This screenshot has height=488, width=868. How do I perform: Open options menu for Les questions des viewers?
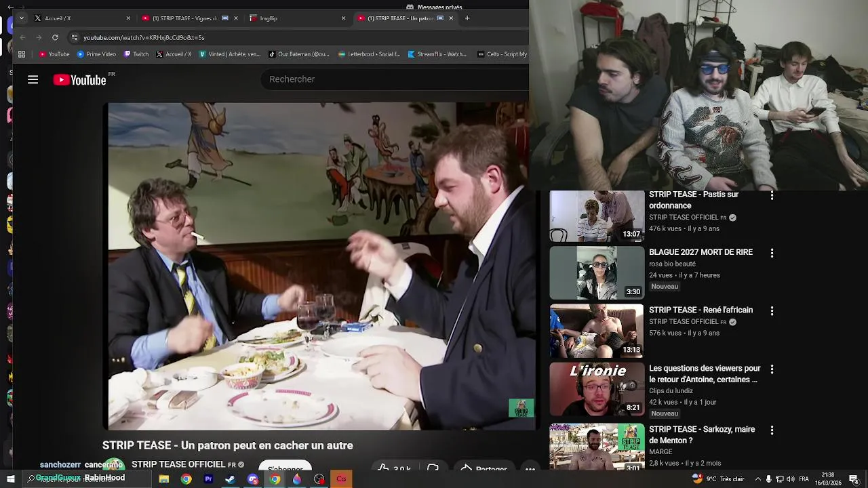pos(772,369)
